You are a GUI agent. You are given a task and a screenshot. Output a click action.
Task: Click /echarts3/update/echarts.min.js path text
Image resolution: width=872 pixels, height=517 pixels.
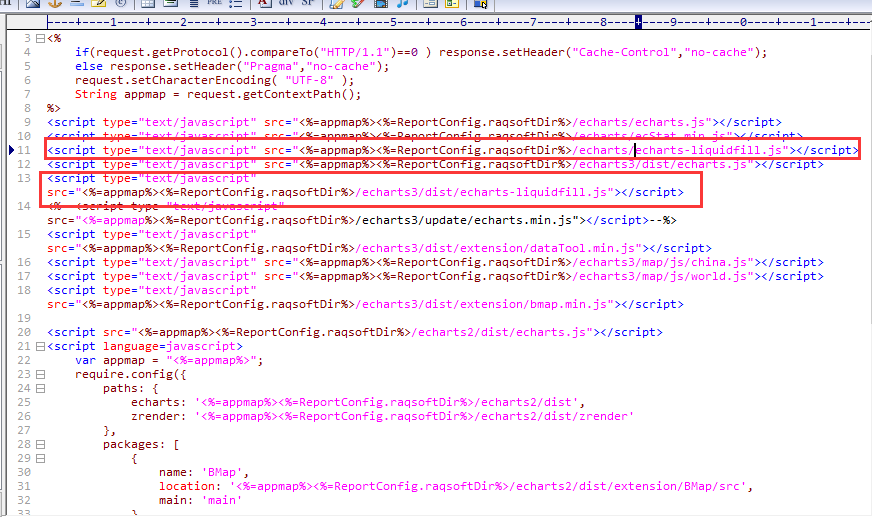[x=464, y=220]
